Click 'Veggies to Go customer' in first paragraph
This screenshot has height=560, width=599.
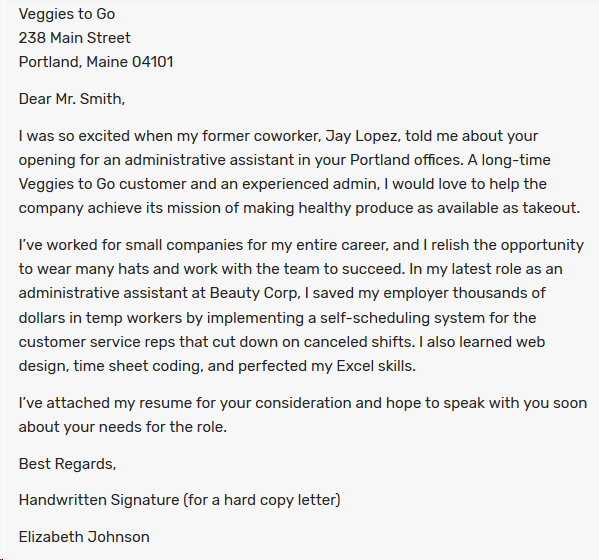(x=102, y=184)
